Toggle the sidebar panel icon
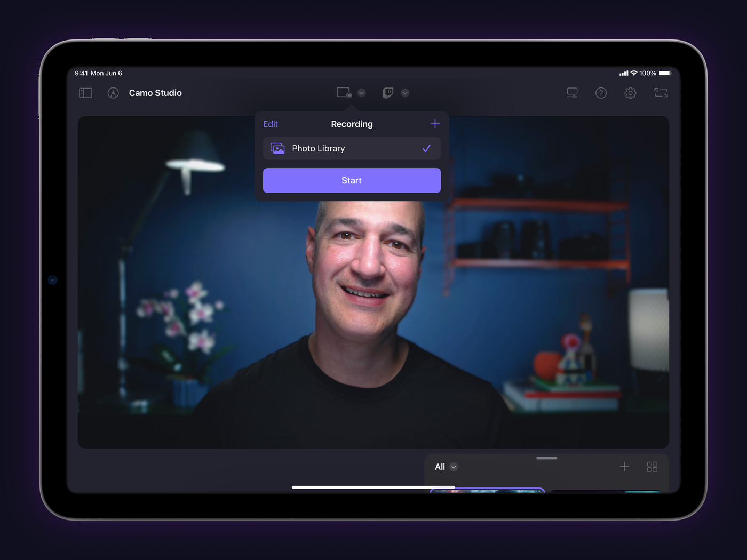 85,93
